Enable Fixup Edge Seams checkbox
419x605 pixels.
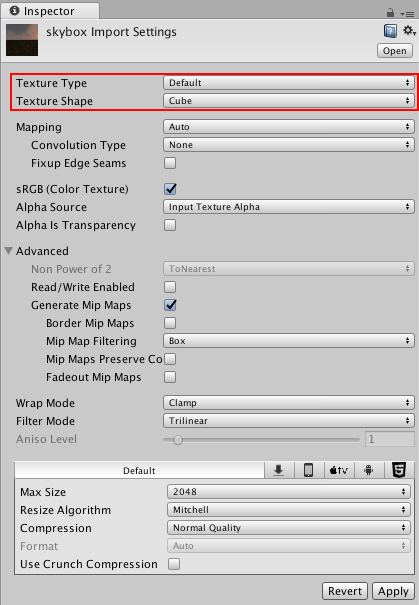[170, 163]
